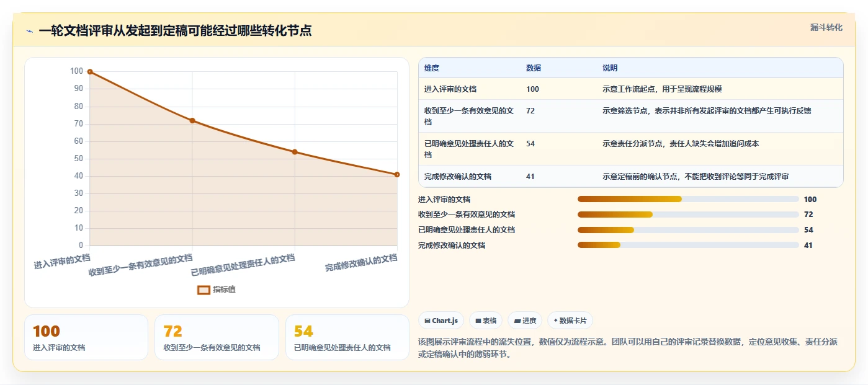This screenshot has width=868, height=385.
Task: Click the 已明确意见处理责任人的文档 progress bar
Action: click(688, 230)
